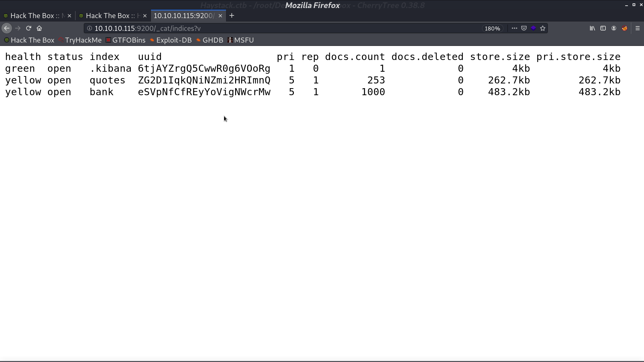Open the MSFU bookmark
Viewport: 644px width, 362px height.
pyautogui.click(x=241, y=40)
